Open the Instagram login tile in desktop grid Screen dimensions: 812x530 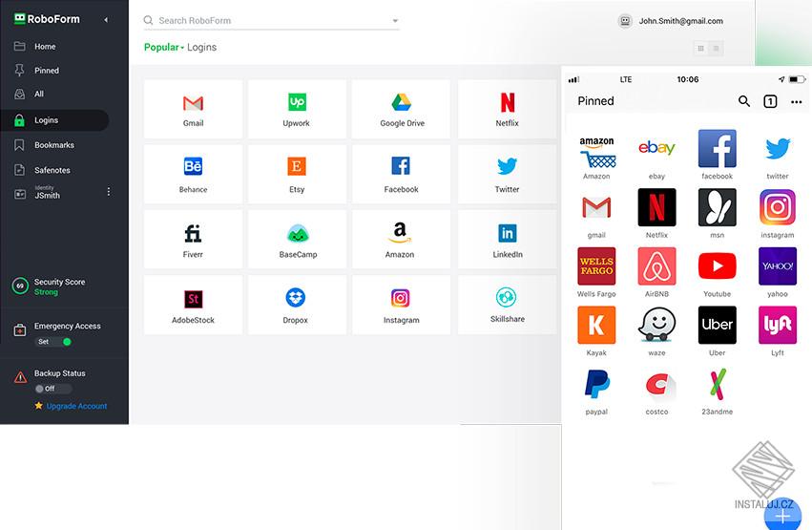[402, 305]
